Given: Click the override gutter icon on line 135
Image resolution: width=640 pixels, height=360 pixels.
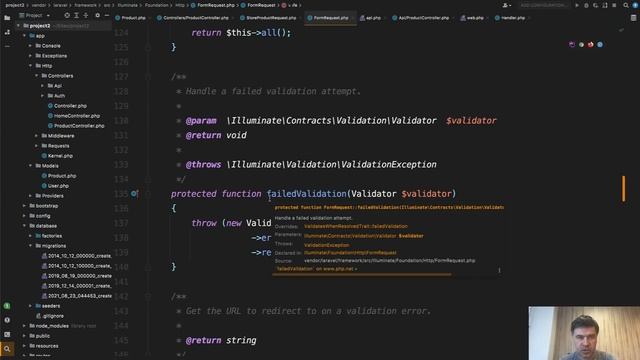Looking at the screenshot, I should click(134, 193).
